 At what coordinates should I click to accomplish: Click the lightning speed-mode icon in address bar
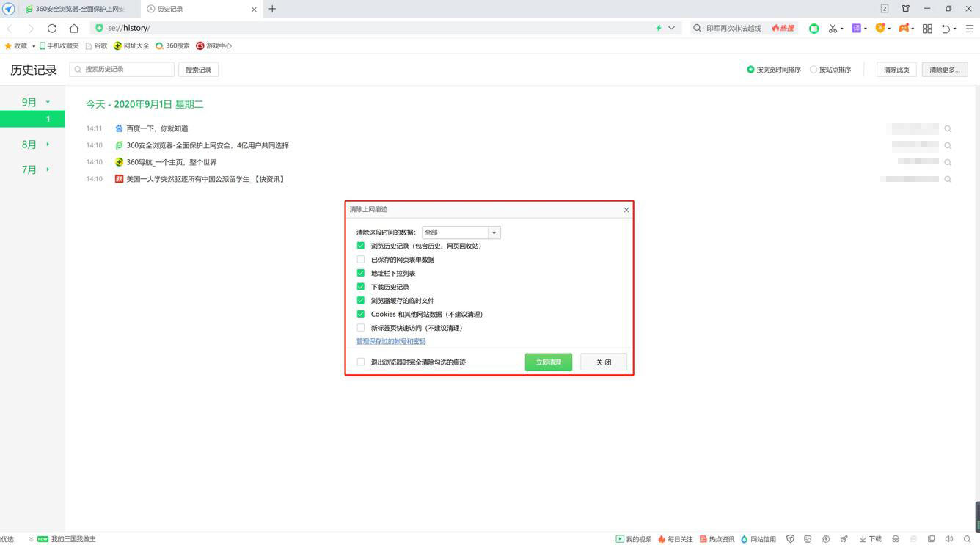(x=659, y=28)
